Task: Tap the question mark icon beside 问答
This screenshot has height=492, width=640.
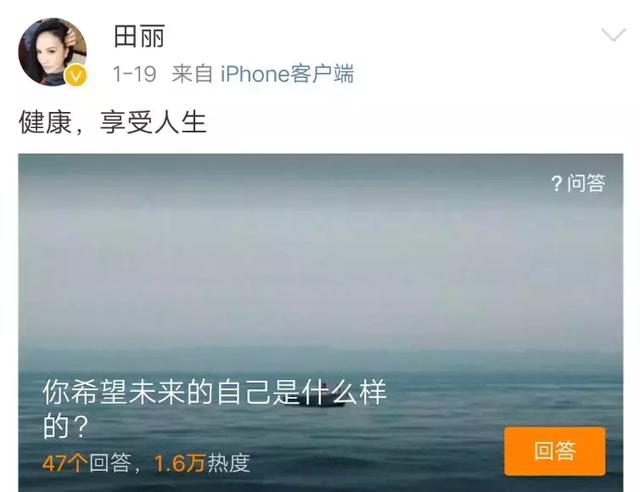Action: (x=557, y=183)
